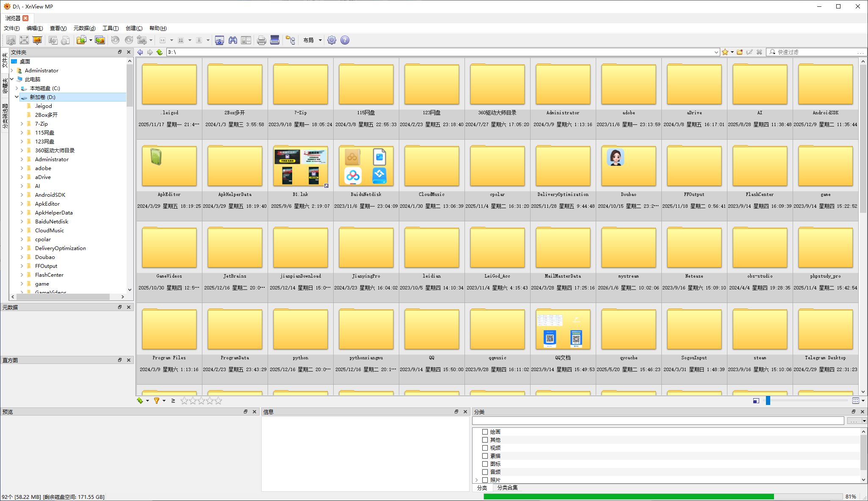Expand the AndroidSDK folder in tree
This screenshot has height=501, width=868.
coord(22,195)
